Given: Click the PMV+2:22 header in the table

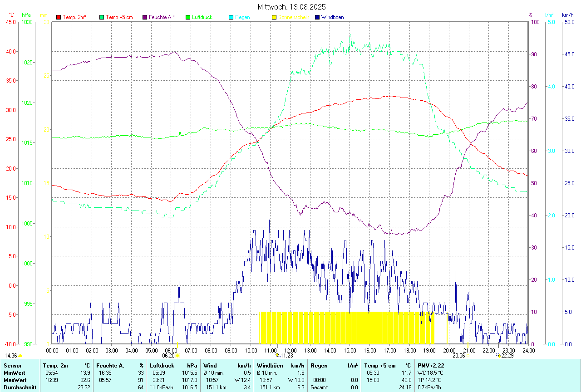Looking at the screenshot, I should pos(431,365).
